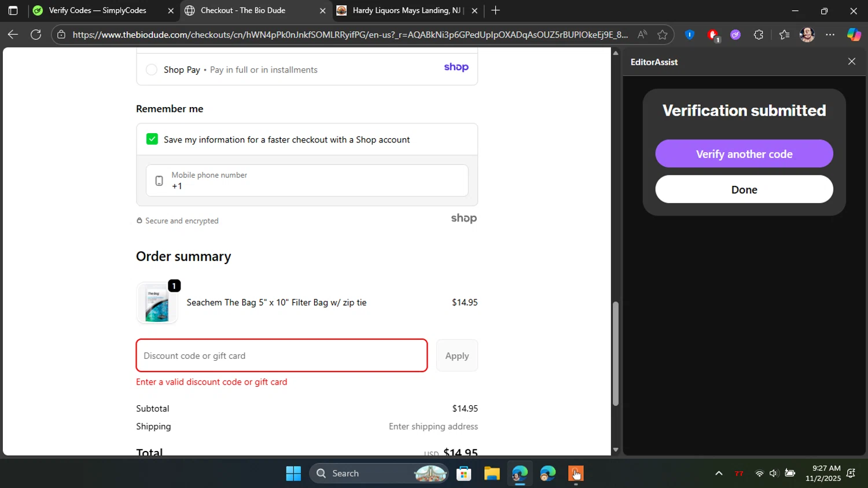Viewport: 868px width, 488px height.
Task: Click the Verification submitted heading
Action: pos(744,111)
